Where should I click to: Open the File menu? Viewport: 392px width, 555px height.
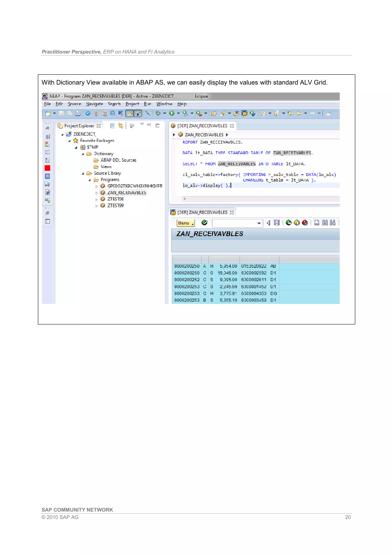[x=47, y=104]
